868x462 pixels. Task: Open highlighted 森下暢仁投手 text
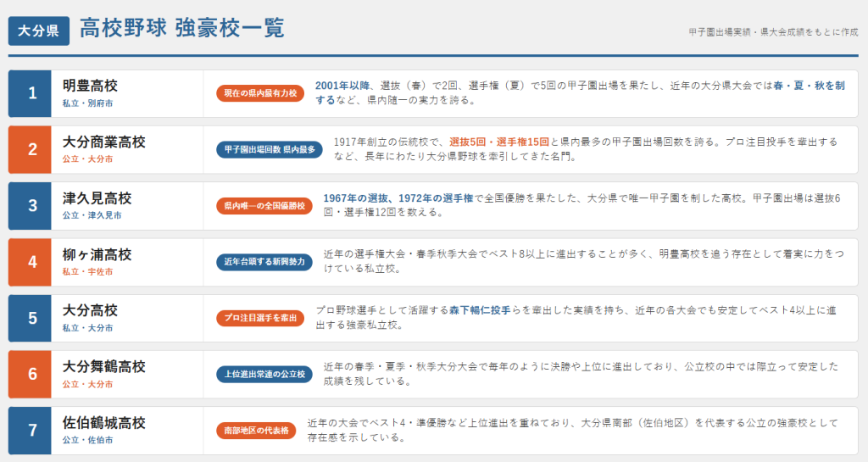480,310
